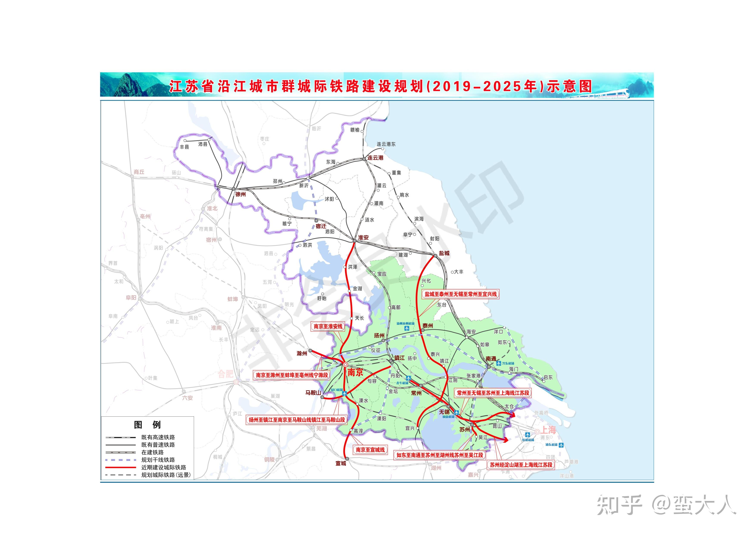Click the 宿迁 city label
This screenshot has height=535, width=756.
tap(321, 226)
